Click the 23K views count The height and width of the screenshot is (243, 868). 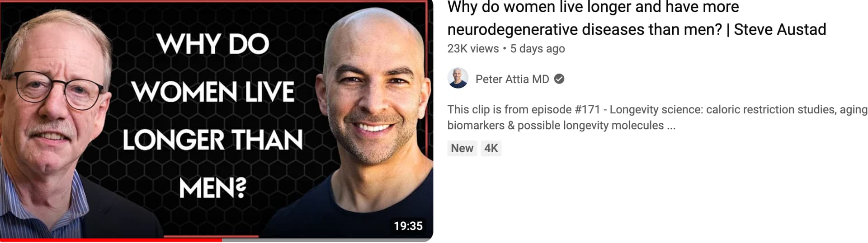[473, 49]
